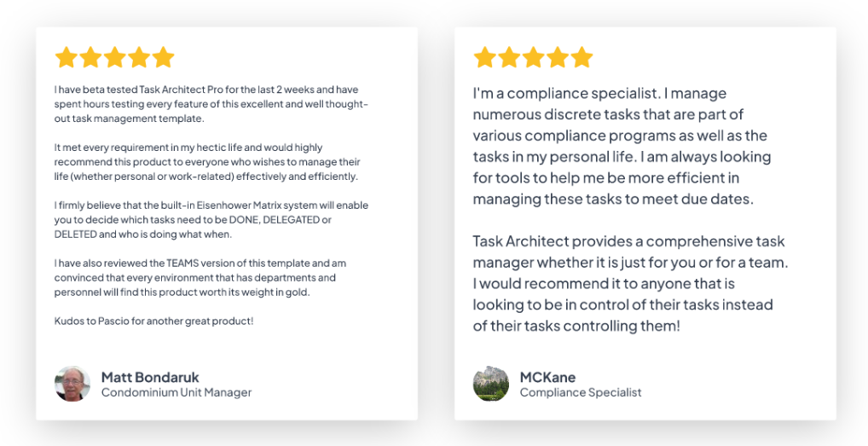Screen dimensions: 868x446
Task: Click the name Matt Bondaruk
Action: 150,378
